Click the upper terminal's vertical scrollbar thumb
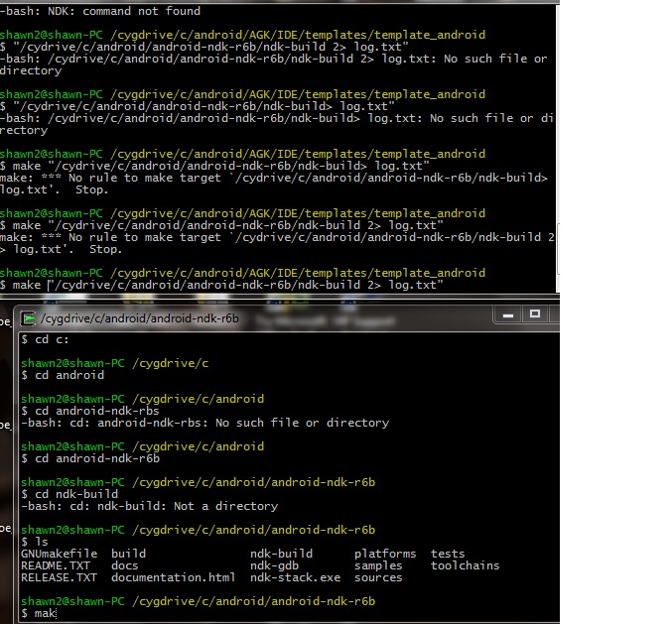 [558, 248]
